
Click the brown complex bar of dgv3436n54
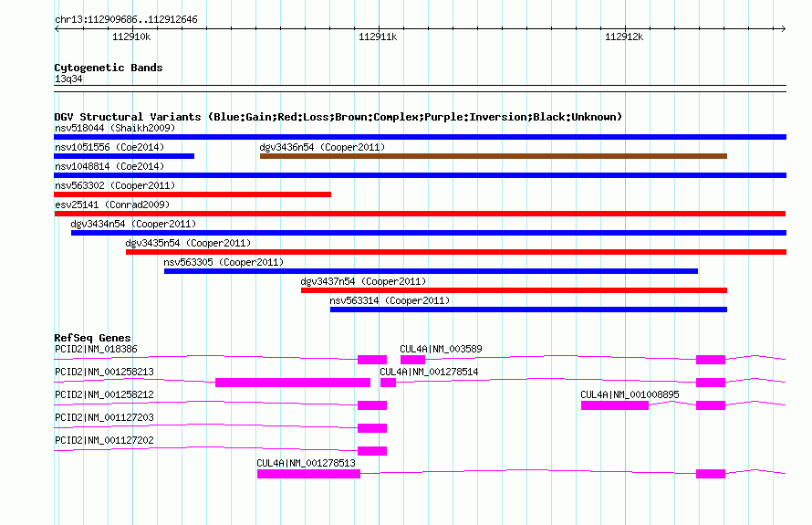pos(494,156)
